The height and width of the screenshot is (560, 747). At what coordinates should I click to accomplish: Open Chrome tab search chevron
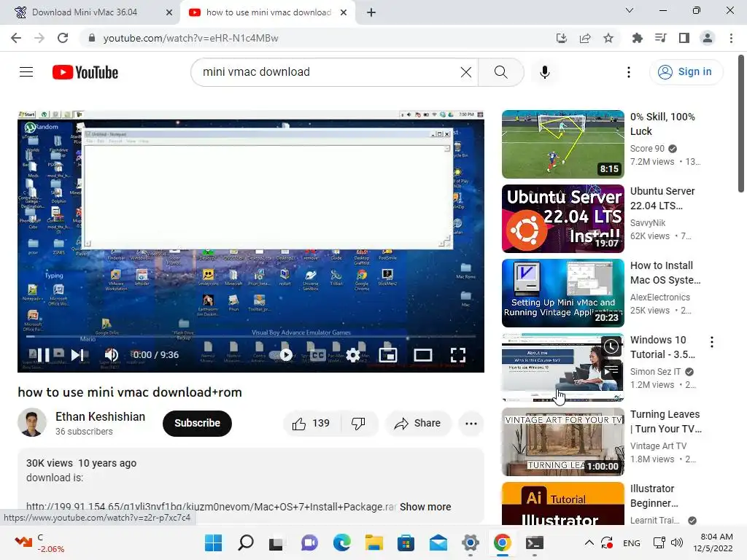click(630, 10)
